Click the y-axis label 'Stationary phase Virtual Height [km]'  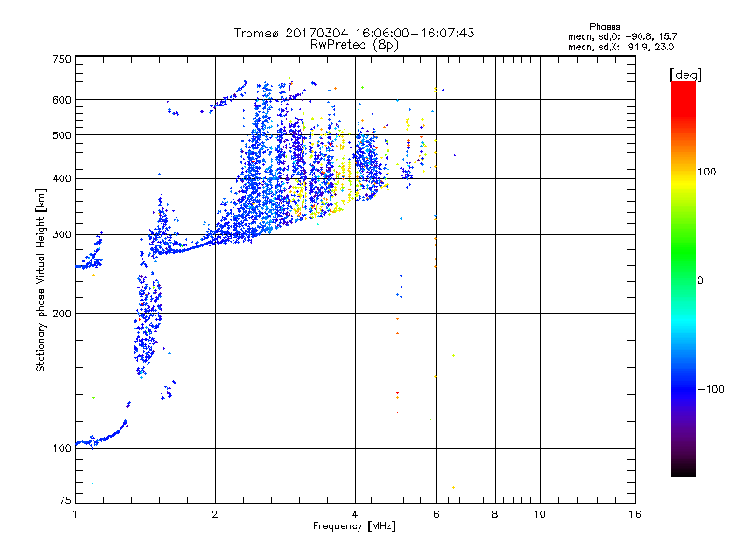41,280
